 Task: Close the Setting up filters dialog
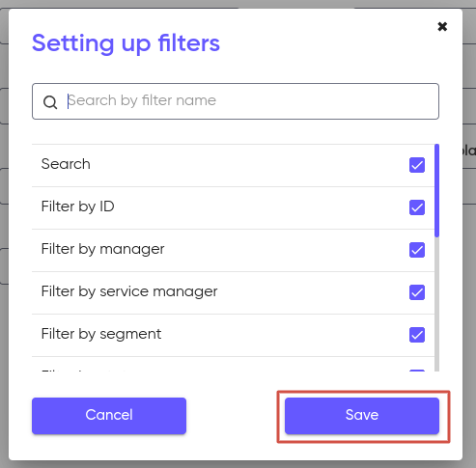[442, 26]
